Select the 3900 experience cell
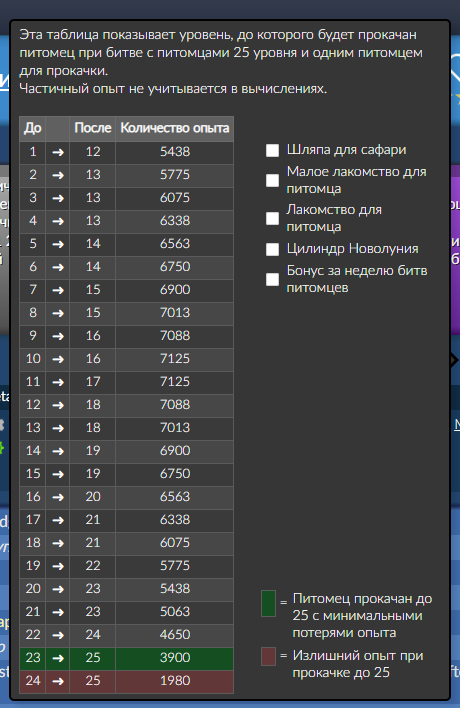460x708 pixels. tap(175, 658)
